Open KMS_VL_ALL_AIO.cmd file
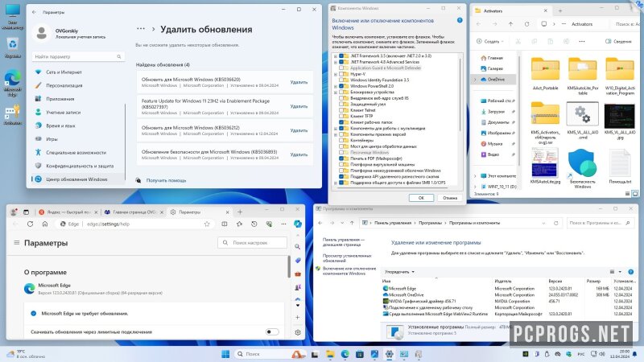 pos(582,121)
